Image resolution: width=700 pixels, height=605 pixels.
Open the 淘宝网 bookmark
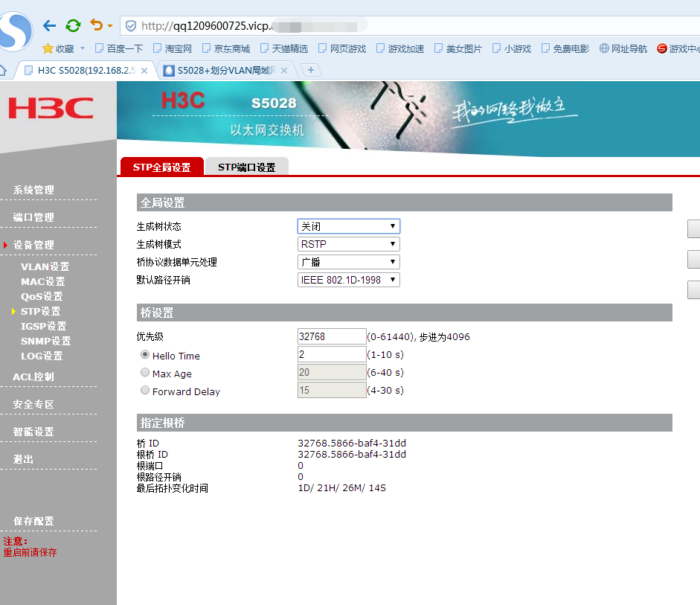click(173, 48)
